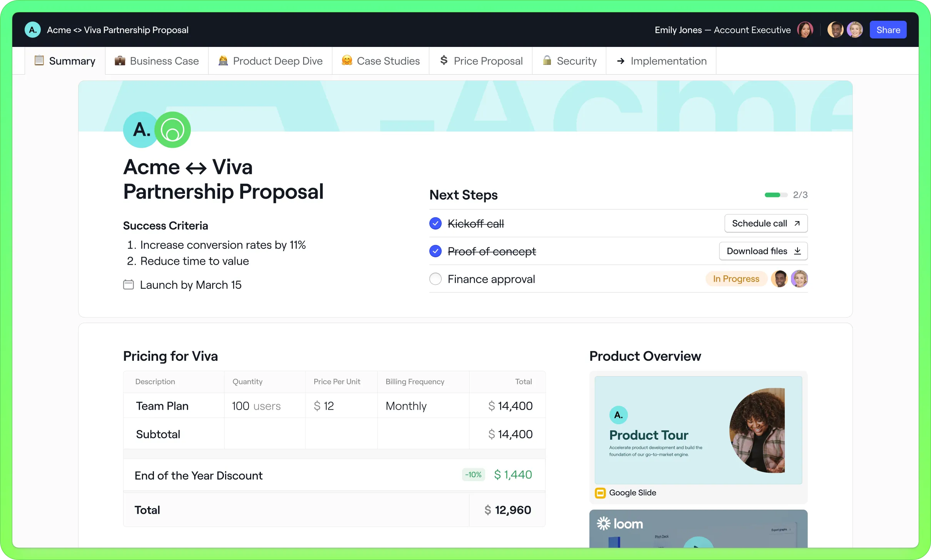This screenshot has width=931, height=560.
Task: Click the Acme logo in header bar
Action: [x=33, y=30]
